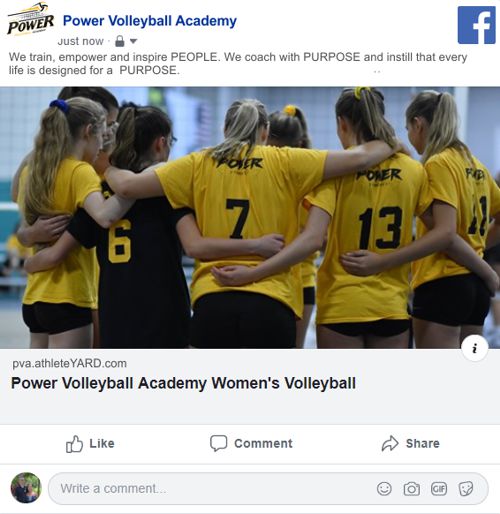The width and height of the screenshot is (500, 514).
Task: Open the pva.athleteYARD.com domain link
Action: pos(69,363)
